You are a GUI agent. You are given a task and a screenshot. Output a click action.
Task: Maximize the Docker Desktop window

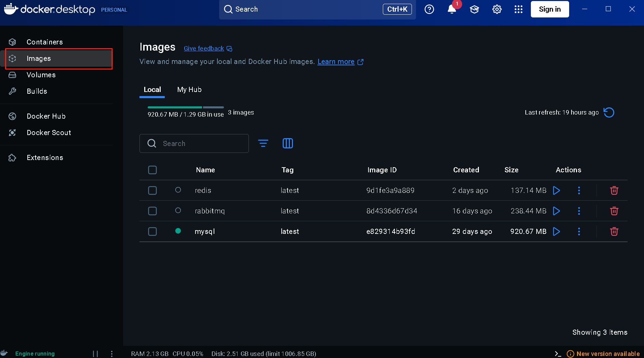(608, 9)
